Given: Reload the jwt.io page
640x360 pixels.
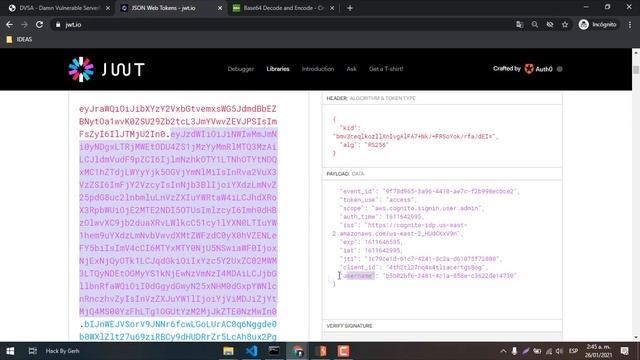Looking at the screenshot, I should click(39, 25).
